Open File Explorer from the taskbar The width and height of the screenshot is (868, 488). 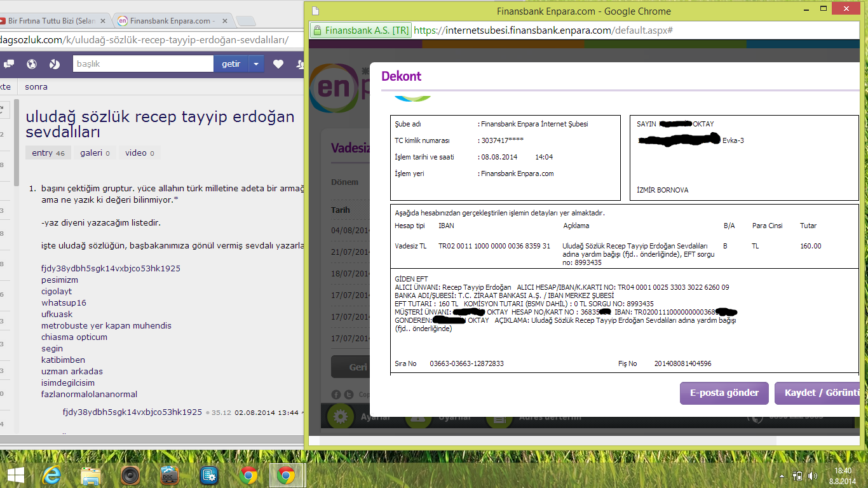pos(90,475)
